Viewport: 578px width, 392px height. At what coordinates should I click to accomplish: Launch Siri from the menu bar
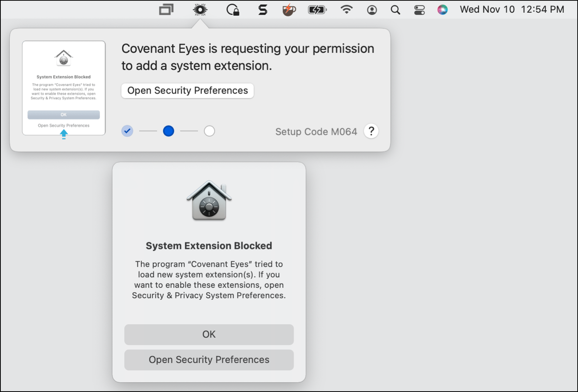pos(442,10)
